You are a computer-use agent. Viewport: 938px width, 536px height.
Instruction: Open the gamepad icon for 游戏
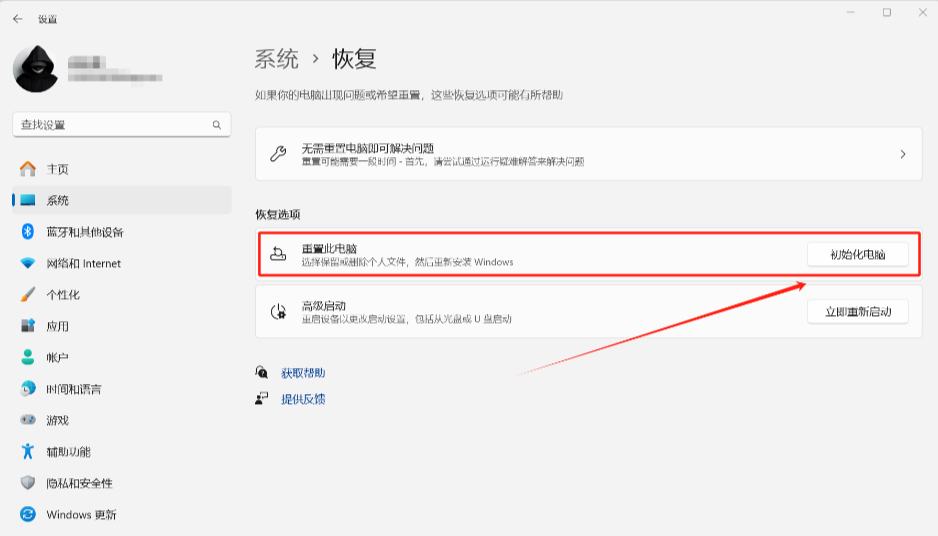point(28,420)
